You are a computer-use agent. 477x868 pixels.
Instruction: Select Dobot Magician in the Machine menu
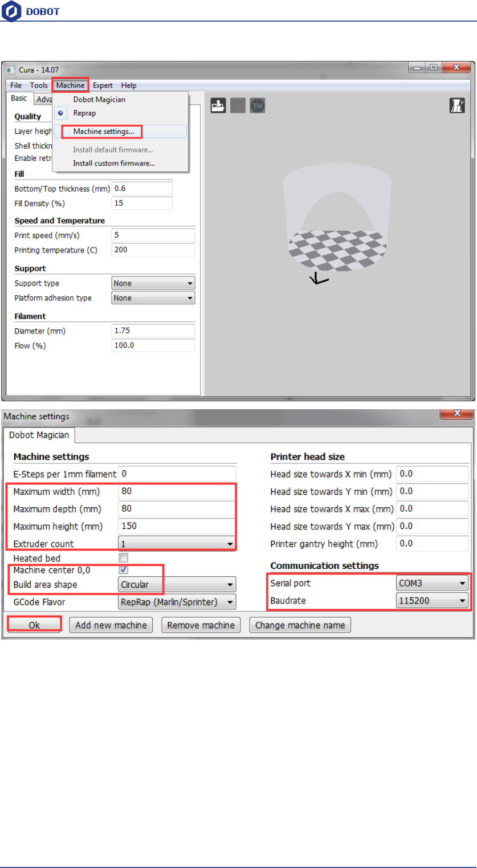tap(99, 99)
